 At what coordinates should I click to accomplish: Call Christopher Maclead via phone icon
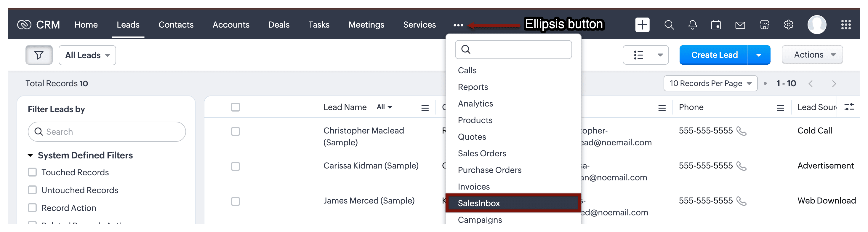pyautogui.click(x=742, y=131)
